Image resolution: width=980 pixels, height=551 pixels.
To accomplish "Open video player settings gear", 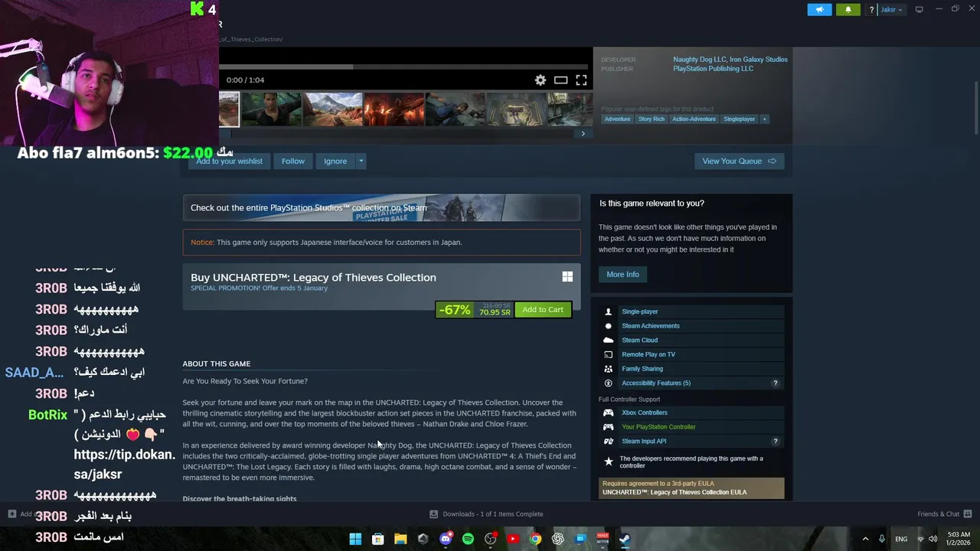I will click(x=541, y=80).
